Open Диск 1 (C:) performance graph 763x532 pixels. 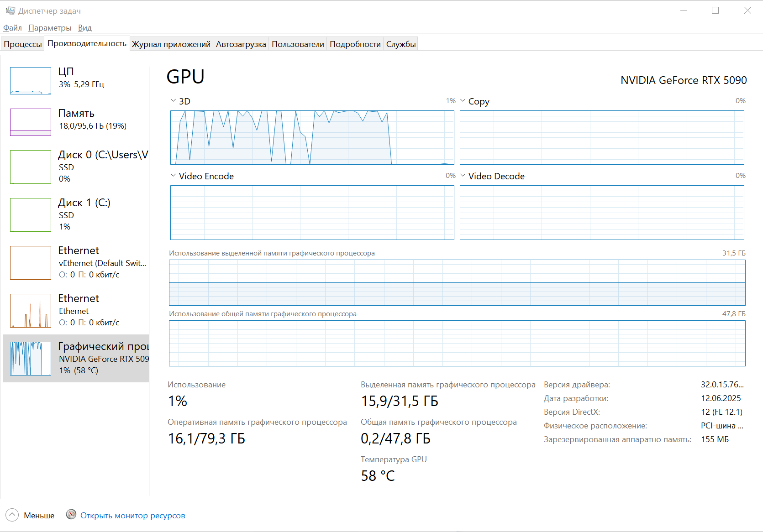tap(31, 215)
